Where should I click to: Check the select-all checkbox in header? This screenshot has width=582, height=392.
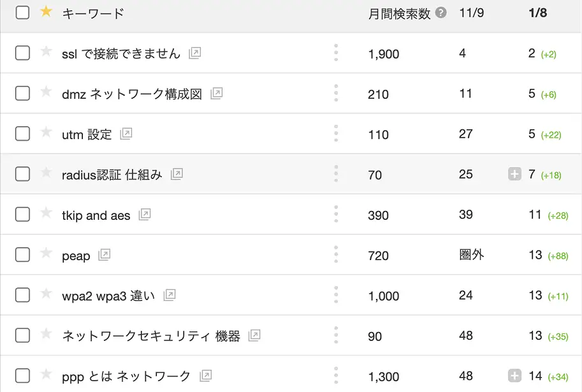(23, 13)
